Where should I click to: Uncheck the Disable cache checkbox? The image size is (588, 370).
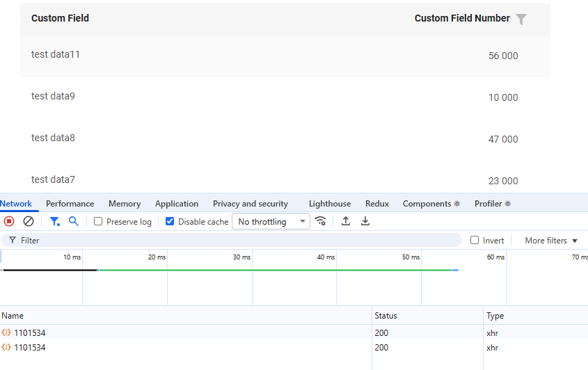tap(170, 222)
